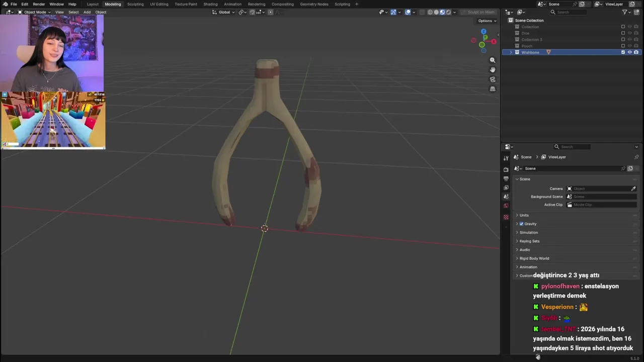The height and width of the screenshot is (362, 644).
Task: Toggle proportional editing icon
Action: pos(270,12)
